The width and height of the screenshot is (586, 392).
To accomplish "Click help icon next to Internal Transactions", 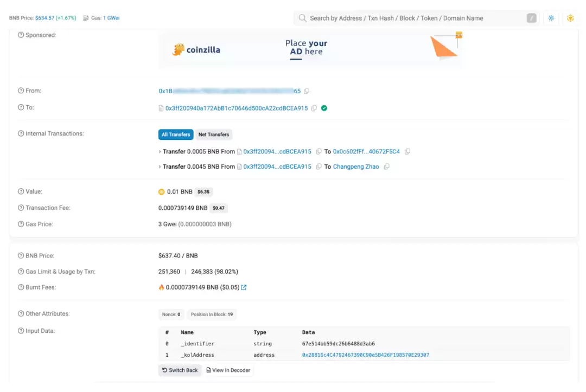I will (21, 134).
